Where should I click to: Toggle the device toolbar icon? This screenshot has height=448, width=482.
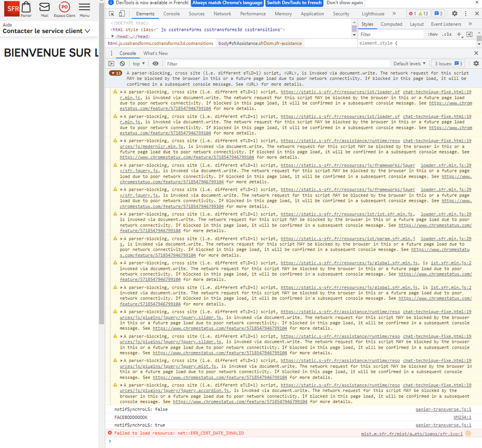[x=122, y=14]
